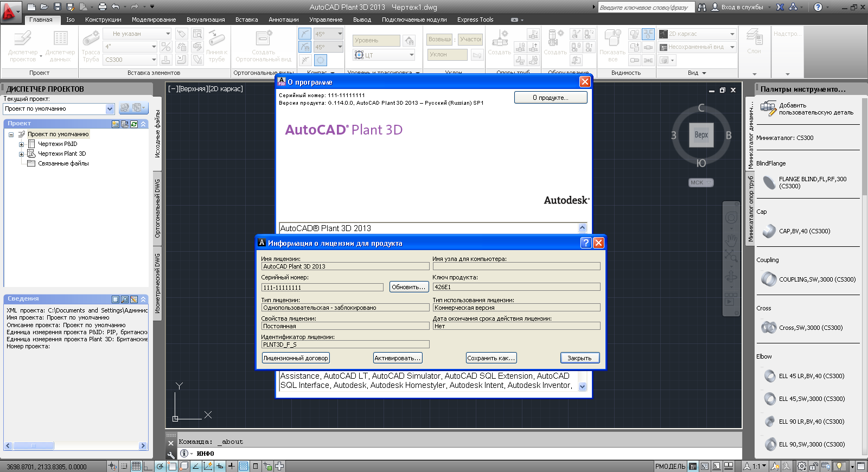Screen dimensions: 868x472
Task: Click the Верх face of the ViewCube
Action: (x=701, y=135)
